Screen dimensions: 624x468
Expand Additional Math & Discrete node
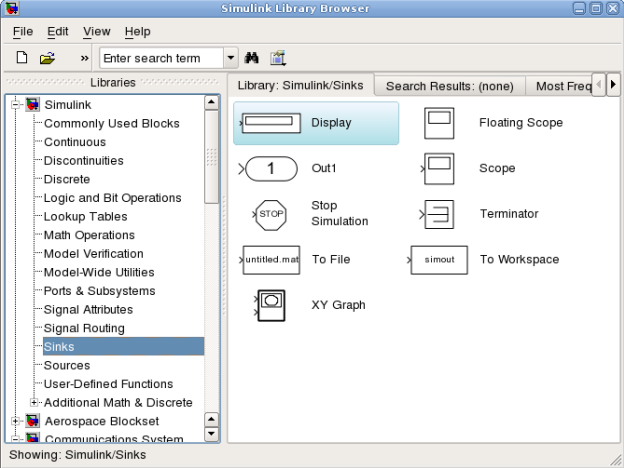[34, 402]
